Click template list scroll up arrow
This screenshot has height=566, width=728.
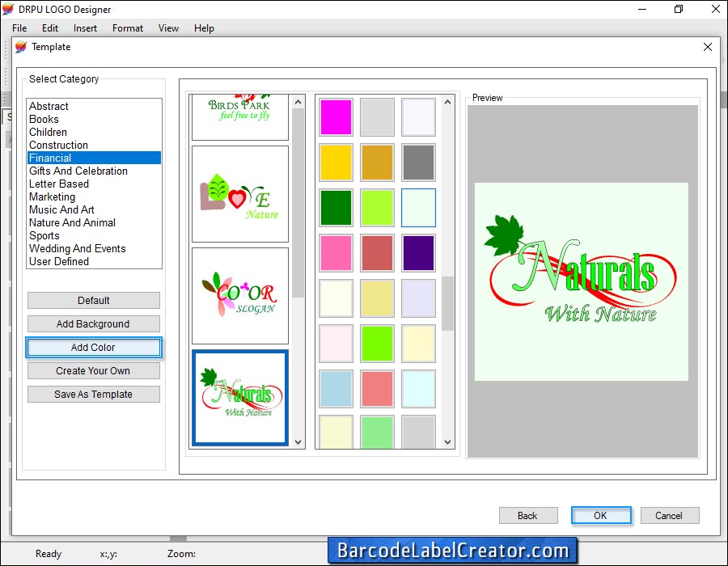(298, 102)
